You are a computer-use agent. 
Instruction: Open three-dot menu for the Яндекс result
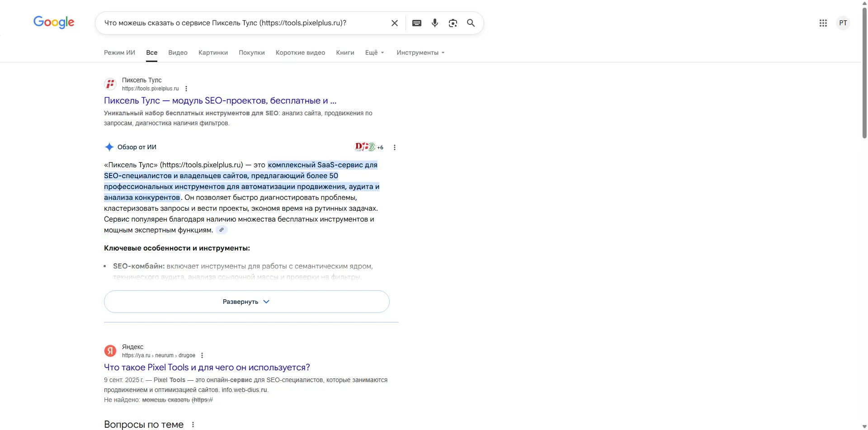tap(202, 355)
